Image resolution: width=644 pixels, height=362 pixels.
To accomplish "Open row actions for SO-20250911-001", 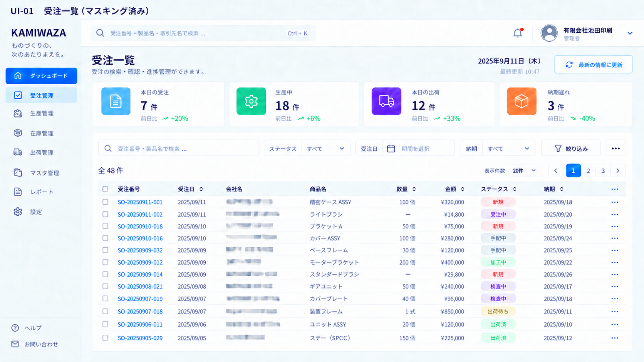I will pos(615,202).
